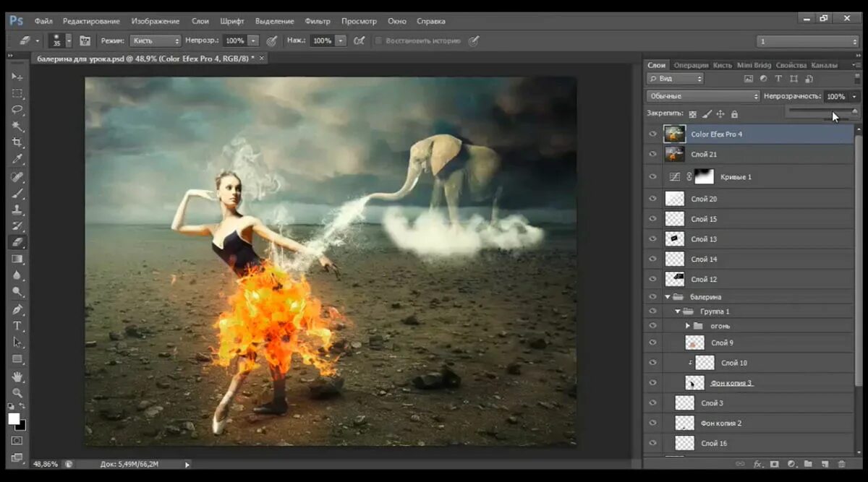This screenshot has width=868, height=482.
Task: Choose the Eyedropper tool
Action: (x=17, y=159)
